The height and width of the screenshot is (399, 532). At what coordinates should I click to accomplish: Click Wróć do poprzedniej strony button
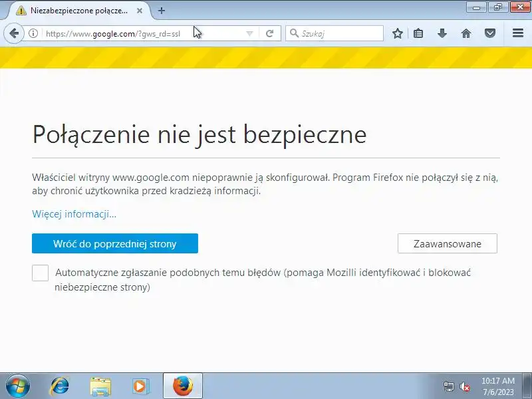tap(115, 243)
